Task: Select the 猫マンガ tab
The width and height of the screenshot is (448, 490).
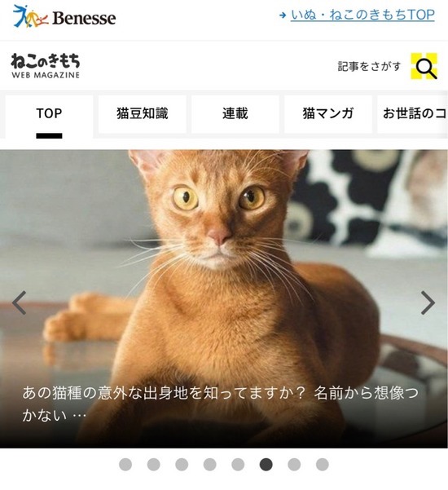Action: coord(328,114)
